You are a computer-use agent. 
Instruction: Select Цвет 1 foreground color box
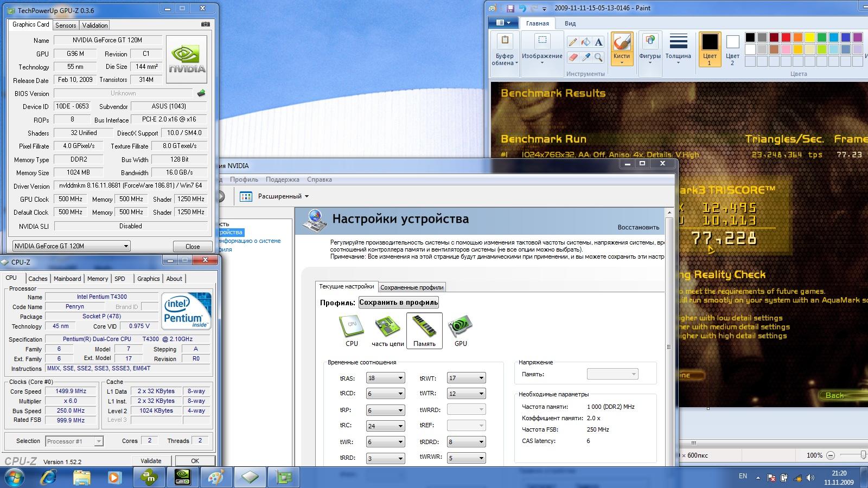tap(710, 49)
